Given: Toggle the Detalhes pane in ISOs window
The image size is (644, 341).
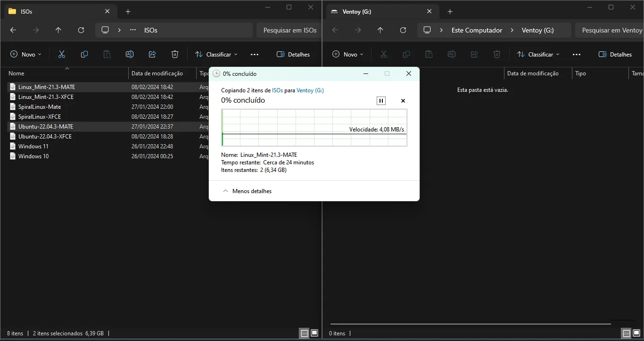Looking at the screenshot, I should pos(293,54).
